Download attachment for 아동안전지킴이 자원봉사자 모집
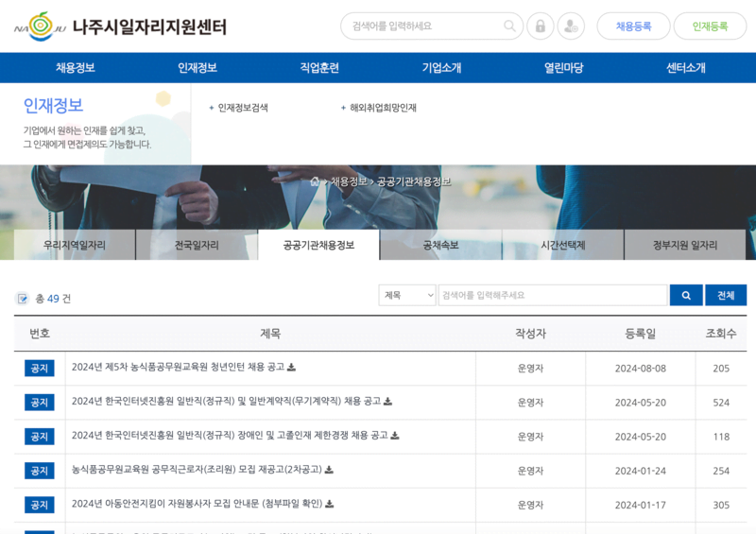 329,504
